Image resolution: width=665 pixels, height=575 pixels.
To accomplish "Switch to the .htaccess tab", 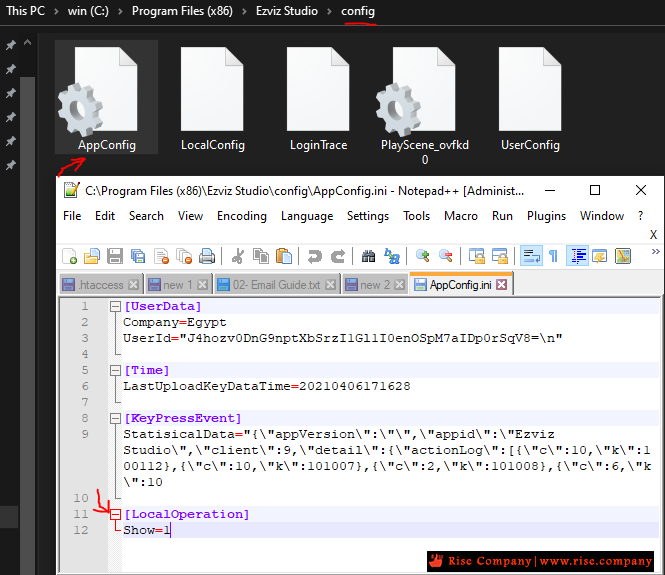I will click(x=101, y=285).
